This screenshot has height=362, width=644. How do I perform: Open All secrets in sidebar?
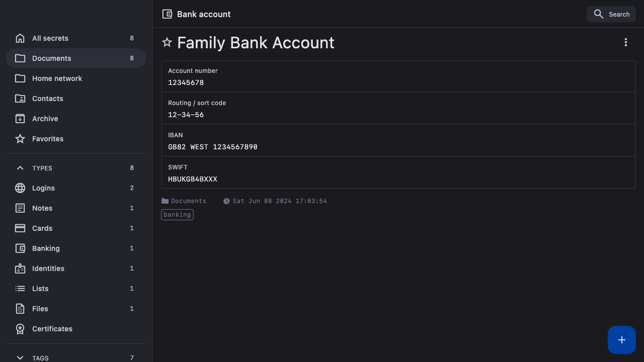50,38
